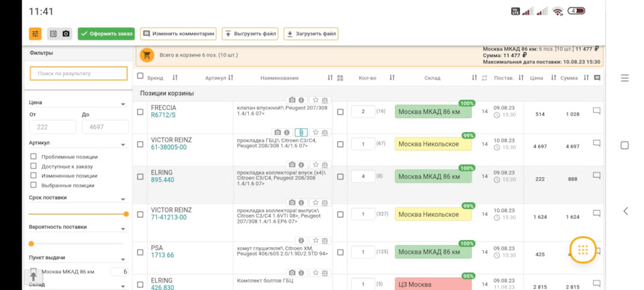Show photo for VICTOR REINZ 71-41213-00
Screen dimensions: 644x290
292,203
